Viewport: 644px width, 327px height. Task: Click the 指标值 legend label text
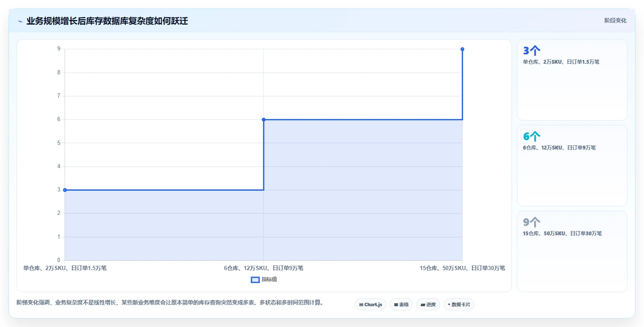click(269, 279)
